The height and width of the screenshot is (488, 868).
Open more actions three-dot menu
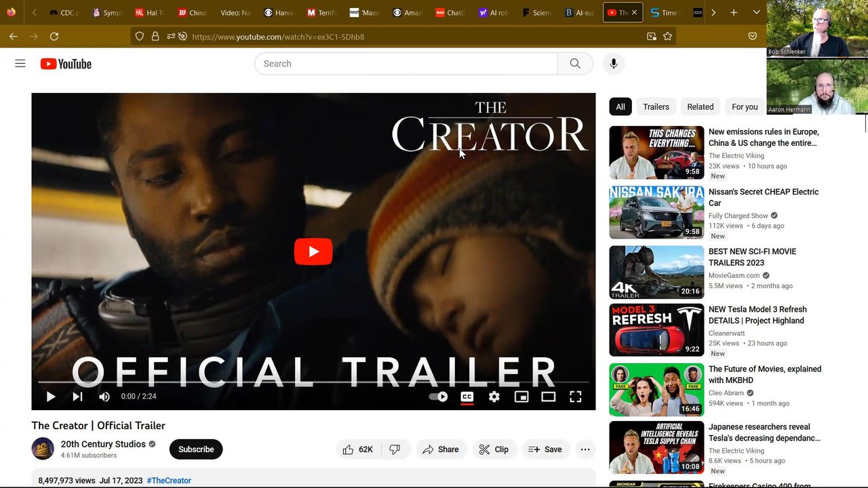pyautogui.click(x=585, y=449)
